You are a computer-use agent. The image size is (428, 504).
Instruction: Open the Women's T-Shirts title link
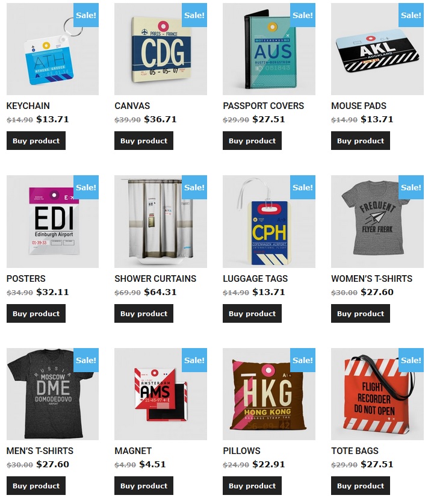(372, 278)
